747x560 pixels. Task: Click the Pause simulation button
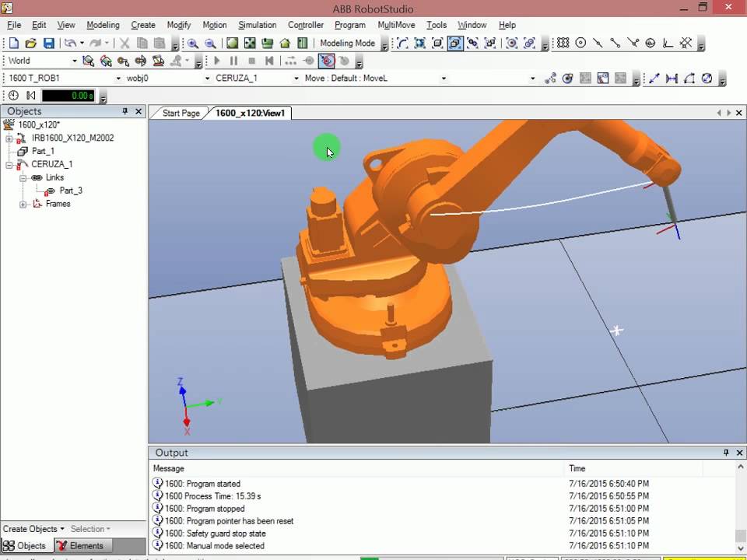pyautogui.click(x=234, y=61)
